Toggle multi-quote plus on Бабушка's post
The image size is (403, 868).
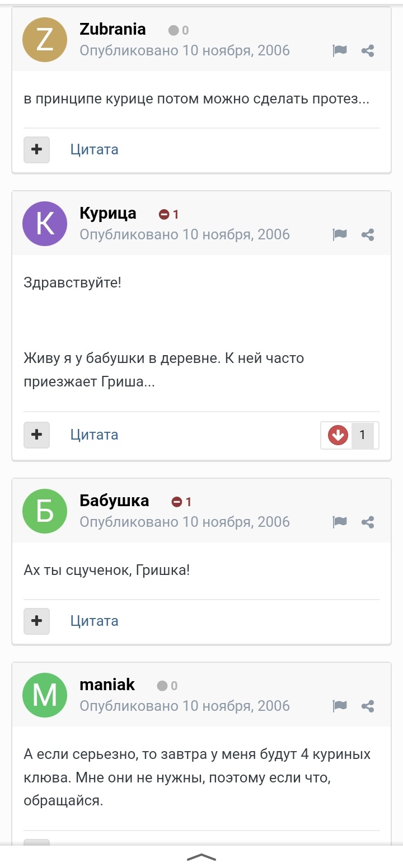pos(36,621)
